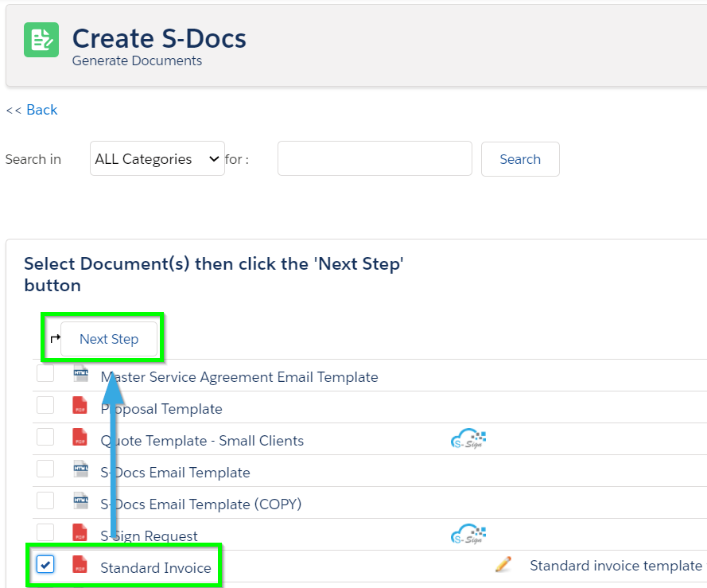
Task: Click the green Create S-Docs document icon
Action: point(41,40)
